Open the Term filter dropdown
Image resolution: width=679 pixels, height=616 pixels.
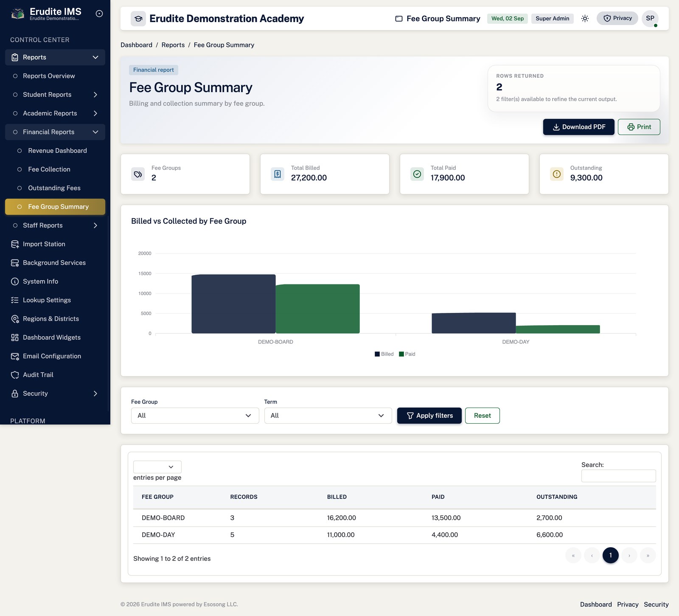point(328,416)
